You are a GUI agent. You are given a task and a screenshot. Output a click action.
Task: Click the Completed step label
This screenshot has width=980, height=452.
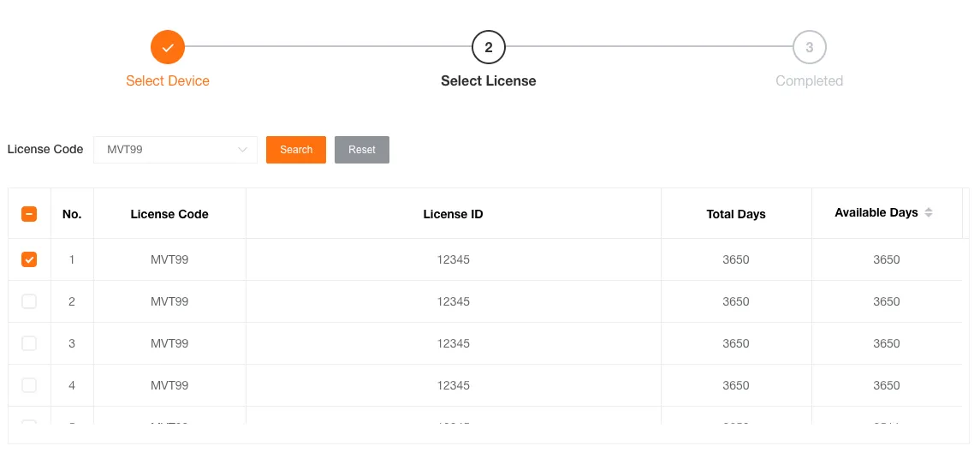point(809,80)
